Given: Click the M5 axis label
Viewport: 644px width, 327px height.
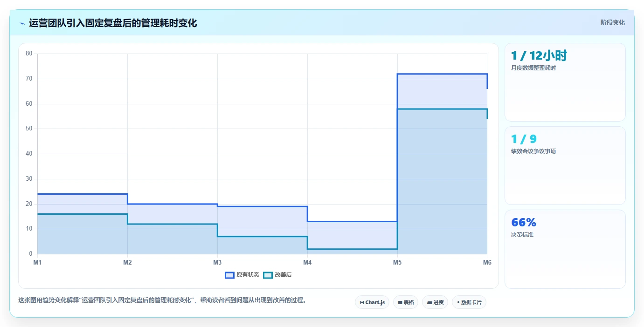Looking at the screenshot, I should (x=397, y=262).
